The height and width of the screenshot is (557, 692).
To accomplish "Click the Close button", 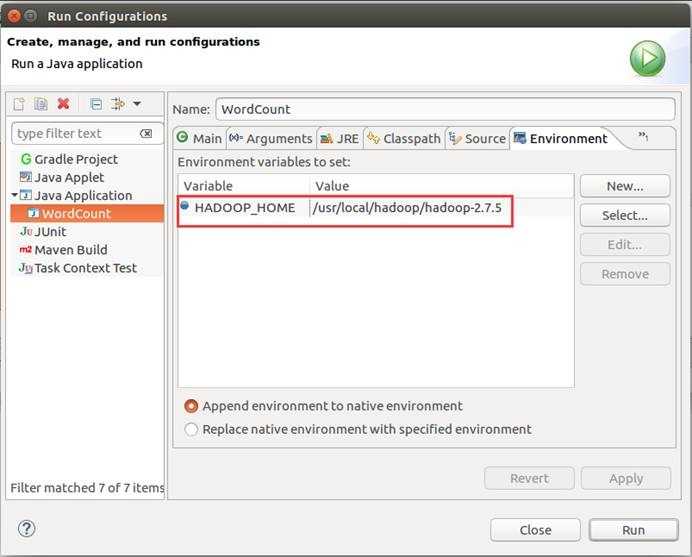I will [535, 530].
